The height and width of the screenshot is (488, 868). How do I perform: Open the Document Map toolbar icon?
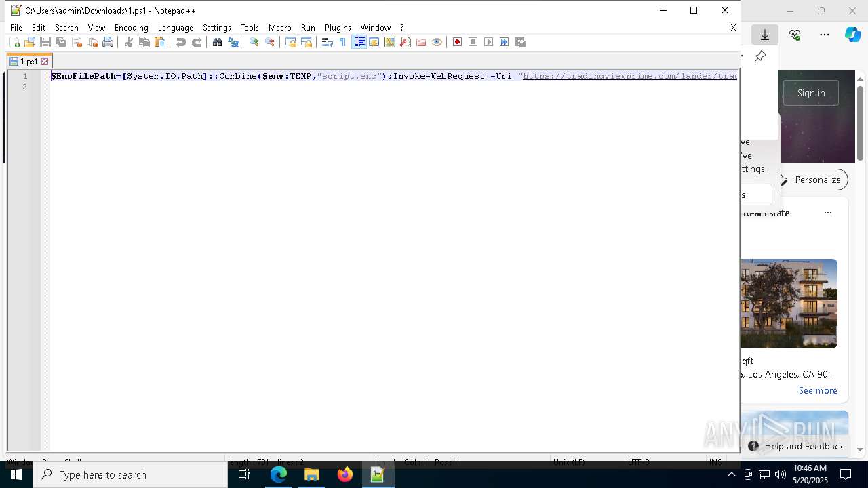click(389, 42)
